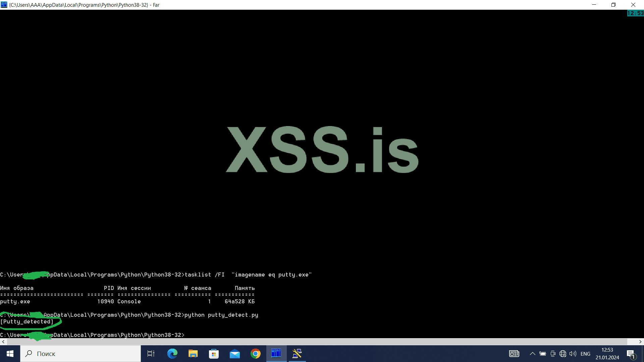
Task: Click the Far Manager title bar icon
Action: [4, 5]
